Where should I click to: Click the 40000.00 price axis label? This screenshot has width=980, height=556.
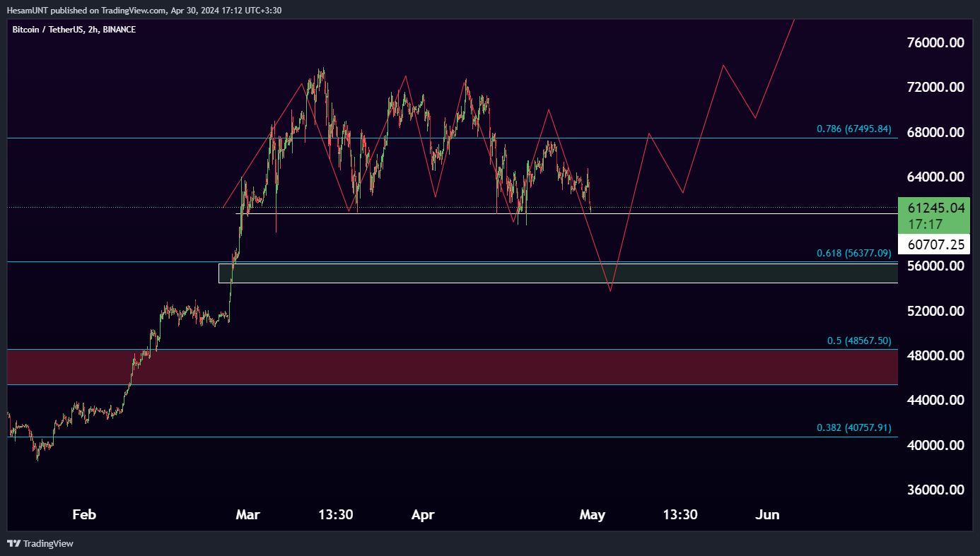point(935,445)
